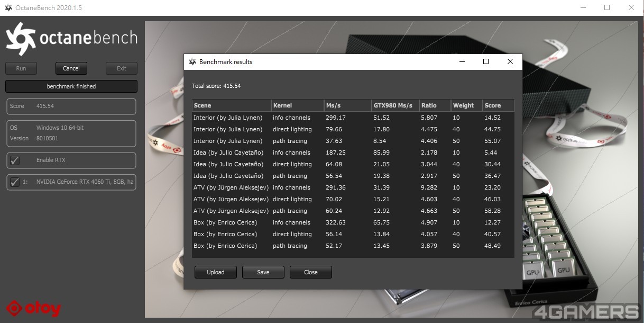Click the Cancel button in main window
The width and height of the screenshot is (644, 323).
click(x=71, y=68)
